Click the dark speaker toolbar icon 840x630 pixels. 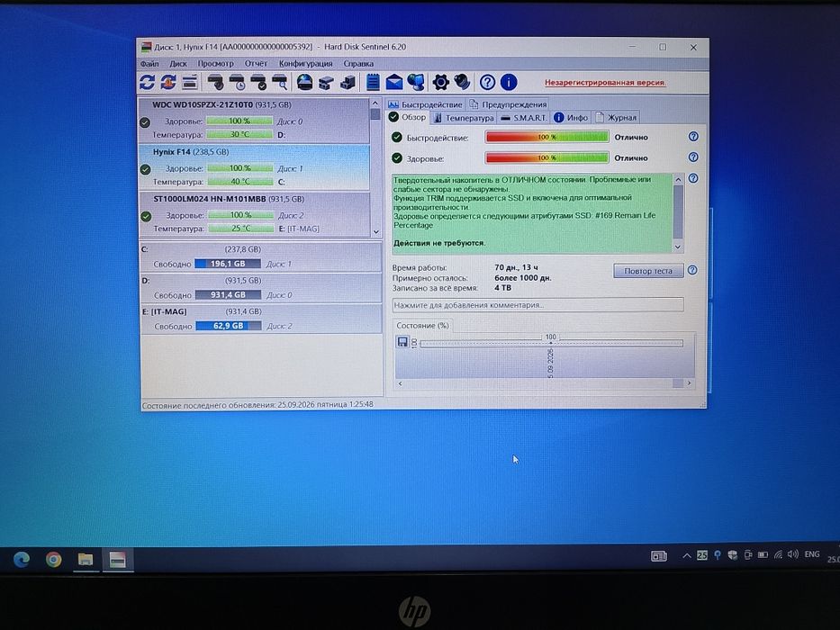463,82
